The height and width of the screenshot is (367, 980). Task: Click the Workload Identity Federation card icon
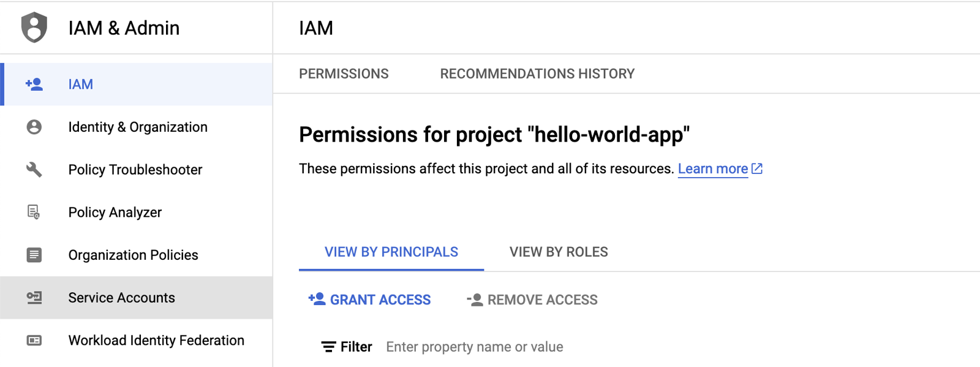pos(34,340)
